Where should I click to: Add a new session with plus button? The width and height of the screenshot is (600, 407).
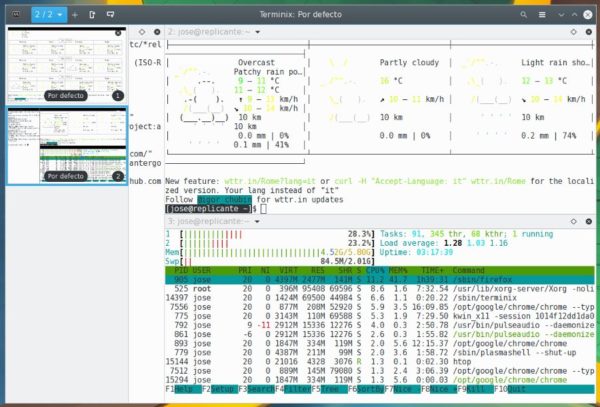coord(75,15)
